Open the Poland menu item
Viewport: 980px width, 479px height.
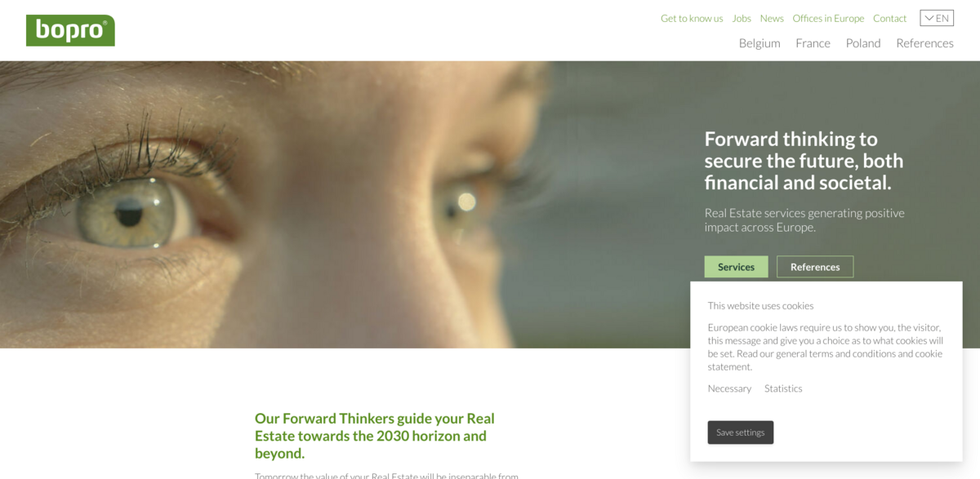tap(863, 43)
